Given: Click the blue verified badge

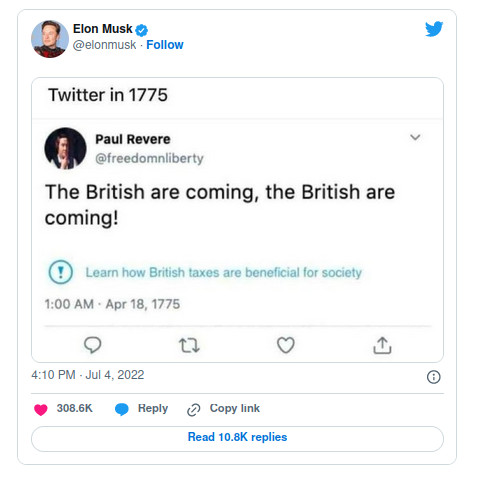Looking at the screenshot, I should [x=142, y=30].
